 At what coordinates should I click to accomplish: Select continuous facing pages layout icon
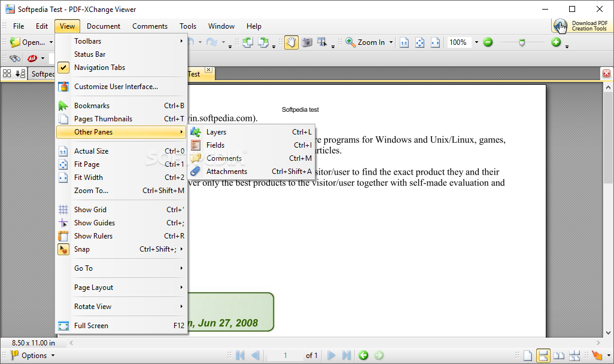tap(575, 355)
